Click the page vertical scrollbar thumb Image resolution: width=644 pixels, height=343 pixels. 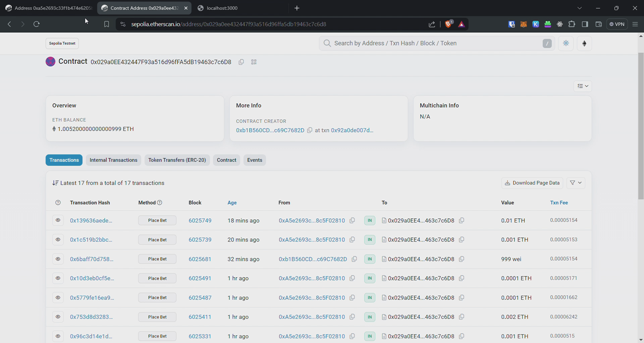coord(641,126)
